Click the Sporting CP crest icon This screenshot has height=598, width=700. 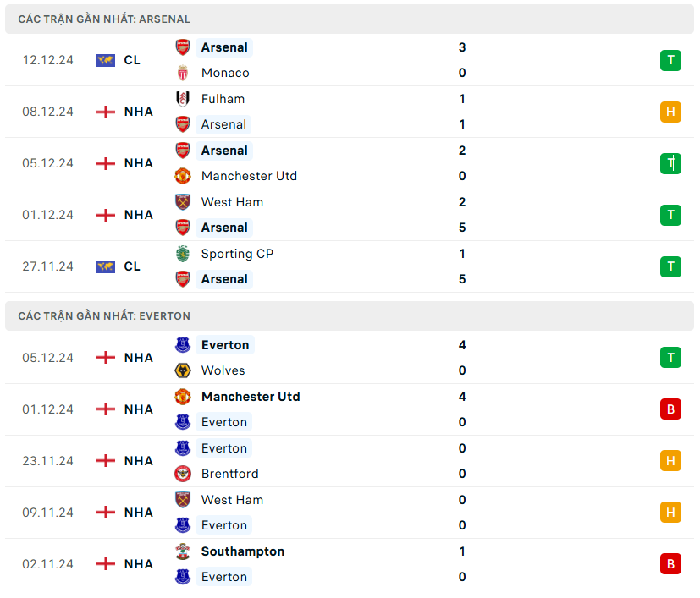pos(183,254)
